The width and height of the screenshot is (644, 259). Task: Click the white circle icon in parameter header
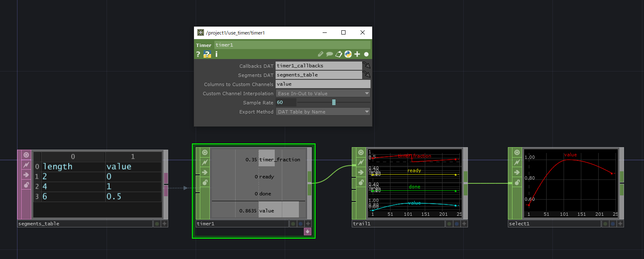coord(366,54)
